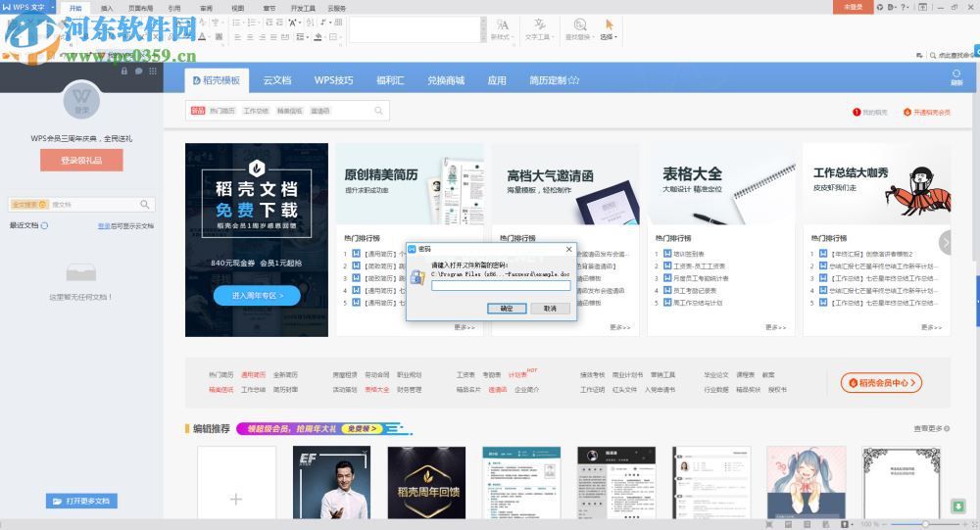Focus the password input field in dialog

click(x=501, y=286)
